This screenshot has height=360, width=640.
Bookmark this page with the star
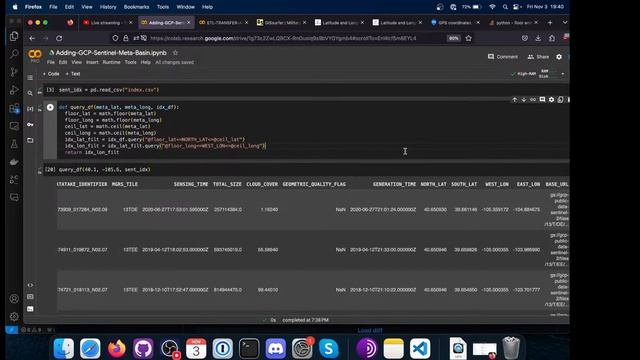[x=469, y=38]
